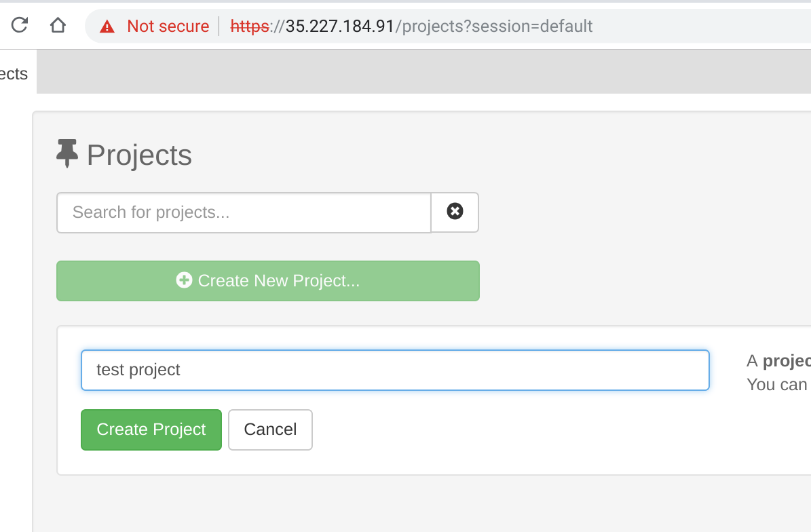Viewport: 811px width, 532px height.
Task: Submit with the green Create Project button
Action: pyautogui.click(x=151, y=430)
